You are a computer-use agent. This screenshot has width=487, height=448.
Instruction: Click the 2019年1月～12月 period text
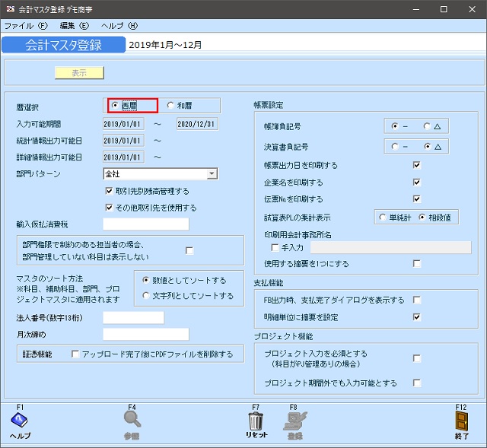pyautogui.click(x=165, y=45)
